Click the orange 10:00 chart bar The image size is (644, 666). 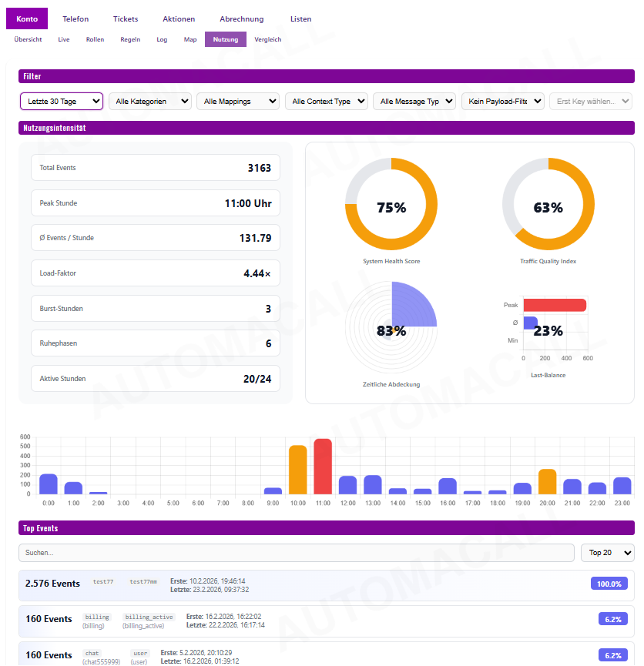[297, 470]
